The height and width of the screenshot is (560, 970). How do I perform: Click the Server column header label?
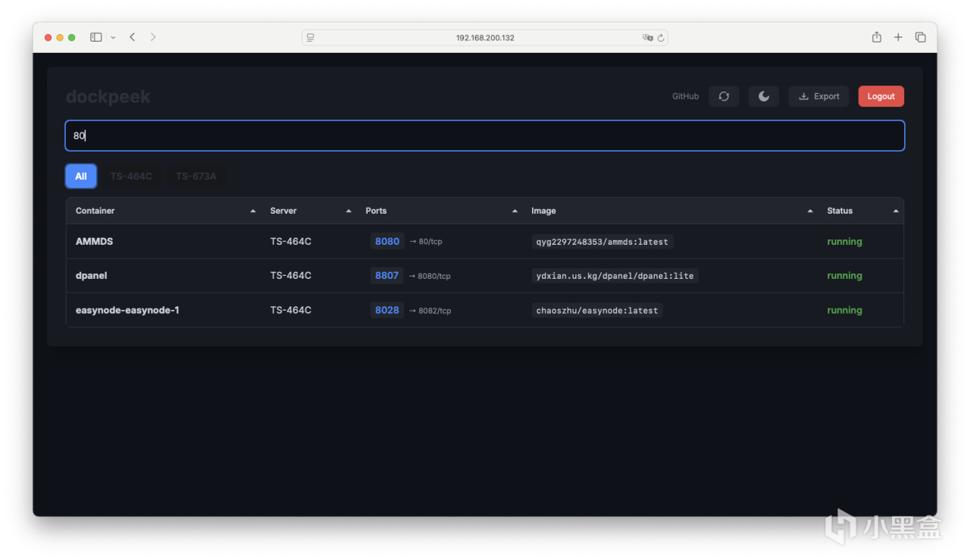tap(283, 211)
